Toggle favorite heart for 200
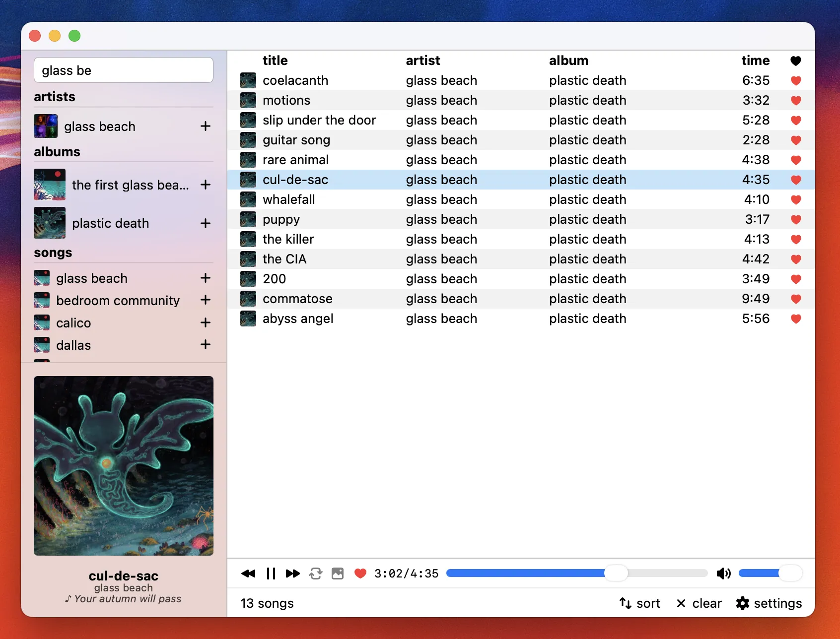Image resolution: width=840 pixels, height=639 pixels. point(796,279)
